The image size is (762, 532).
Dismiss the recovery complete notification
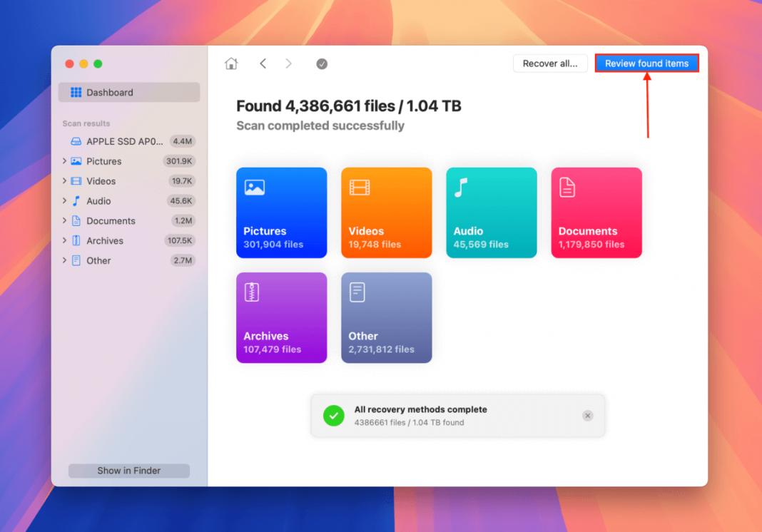pyautogui.click(x=587, y=415)
